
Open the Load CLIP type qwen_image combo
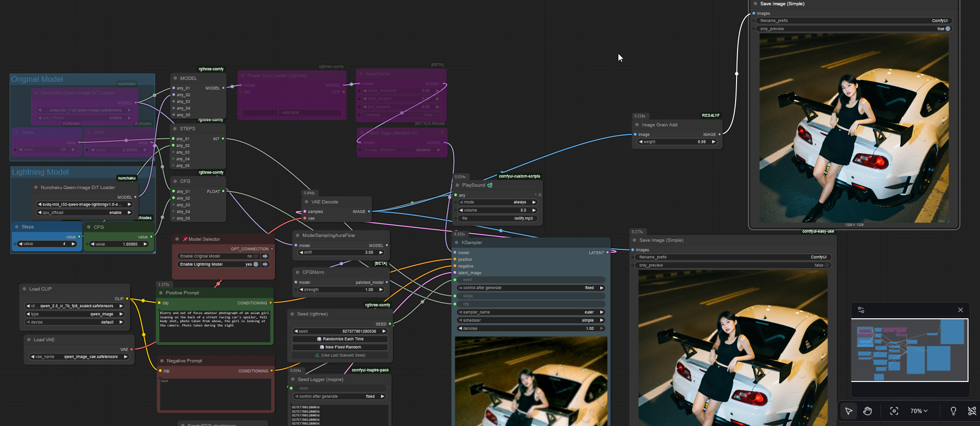[x=75, y=314]
